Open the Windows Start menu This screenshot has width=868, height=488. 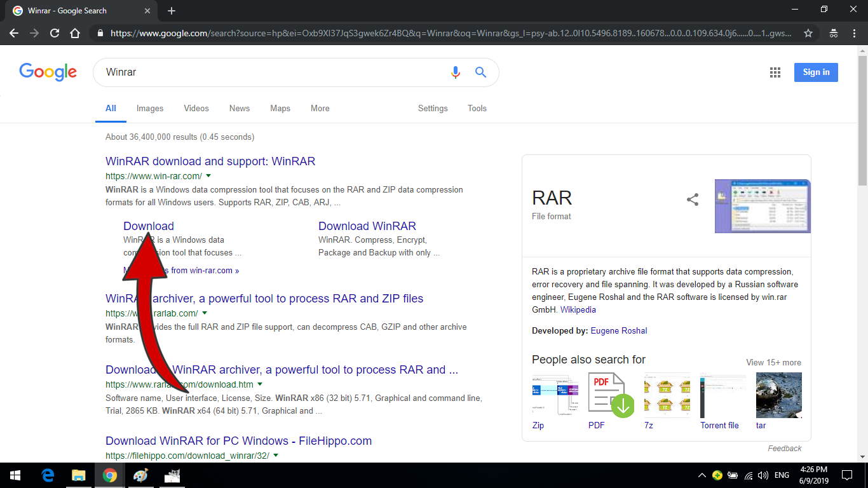click(15, 475)
